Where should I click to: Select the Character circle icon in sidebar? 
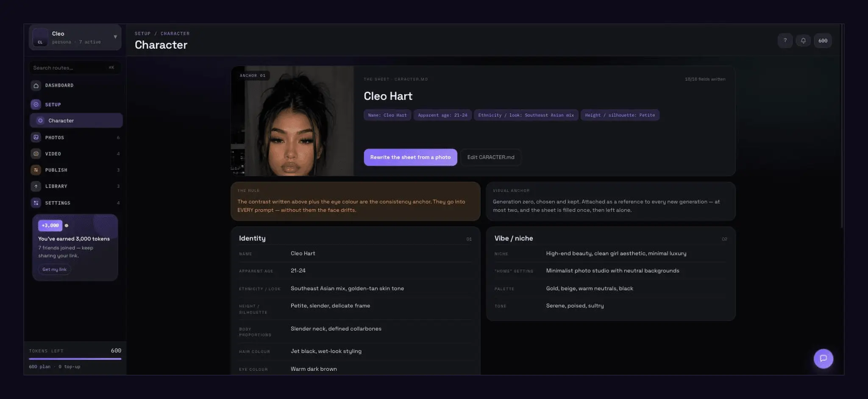pos(40,120)
